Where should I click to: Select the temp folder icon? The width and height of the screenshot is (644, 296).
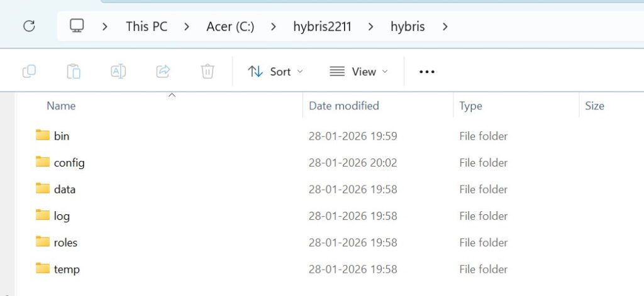tap(42, 268)
